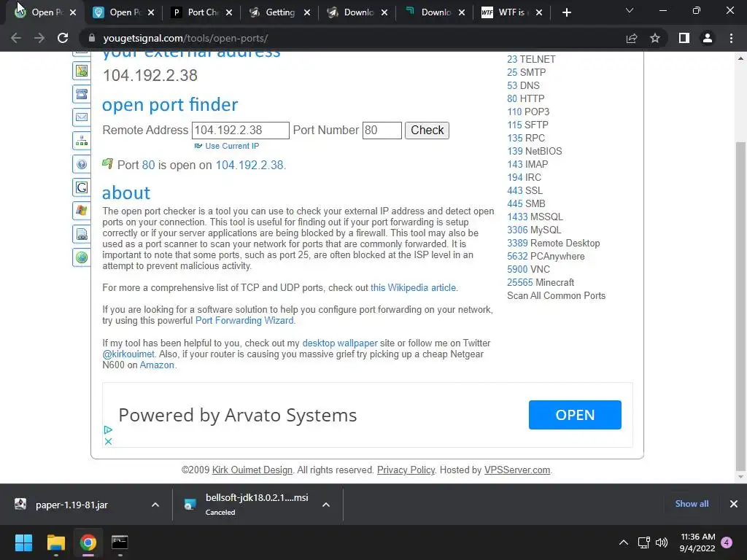Viewport: 747px width, 560px height.
Task: Open the Privacy Policy link
Action: (x=406, y=470)
